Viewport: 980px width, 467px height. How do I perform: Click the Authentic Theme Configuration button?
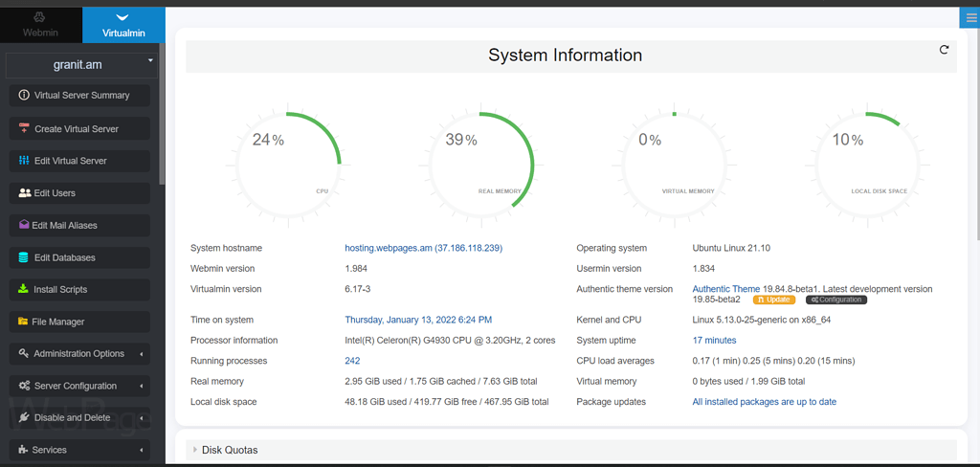click(x=835, y=300)
